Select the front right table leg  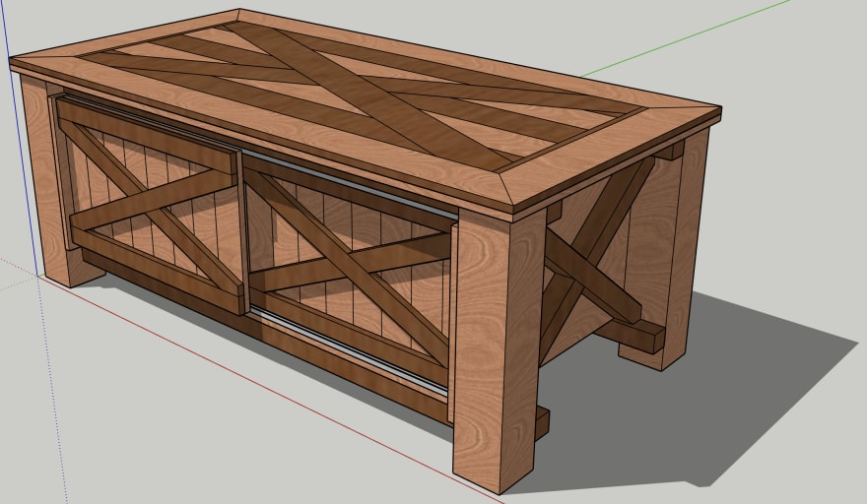click(x=498, y=348)
